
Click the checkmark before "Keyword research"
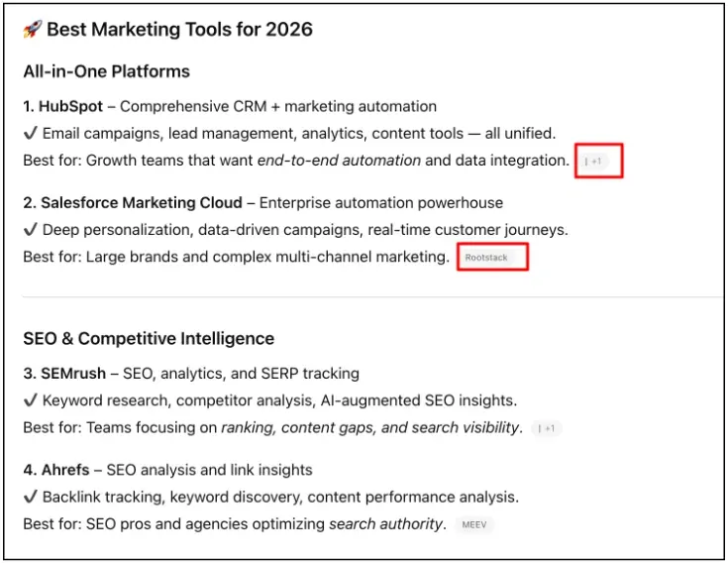pyautogui.click(x=30, y=401)
